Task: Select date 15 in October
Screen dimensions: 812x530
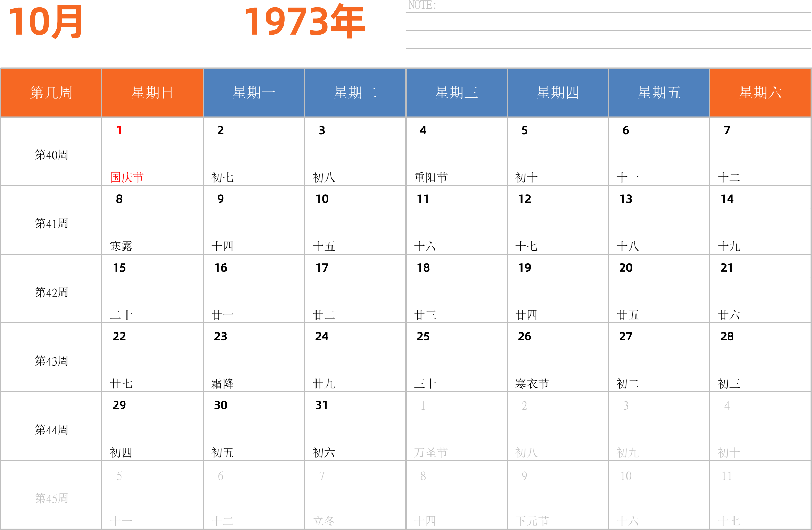Action: coord(119,268)
